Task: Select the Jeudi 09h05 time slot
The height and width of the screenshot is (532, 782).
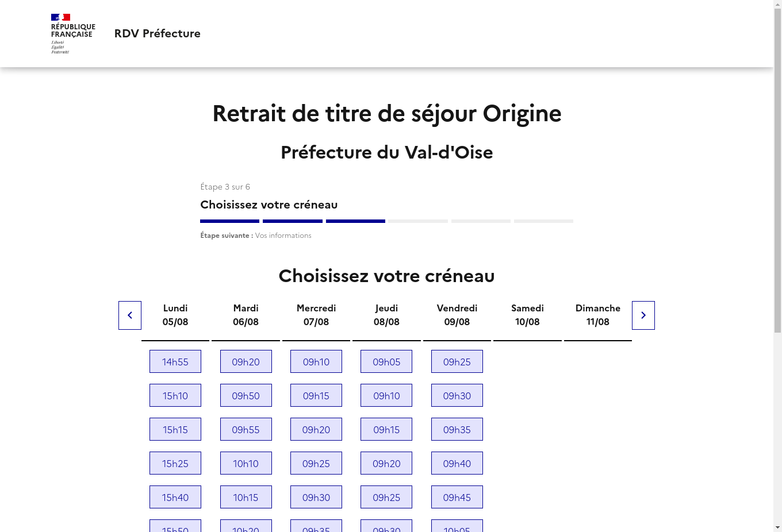Action: tap(386, 361)
